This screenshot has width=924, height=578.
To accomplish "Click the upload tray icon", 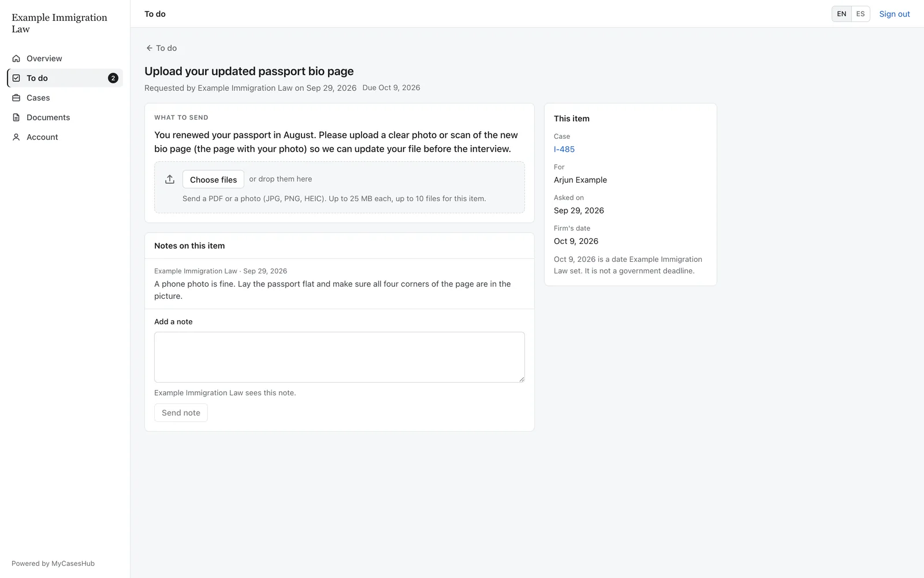I will click(170, 179).
